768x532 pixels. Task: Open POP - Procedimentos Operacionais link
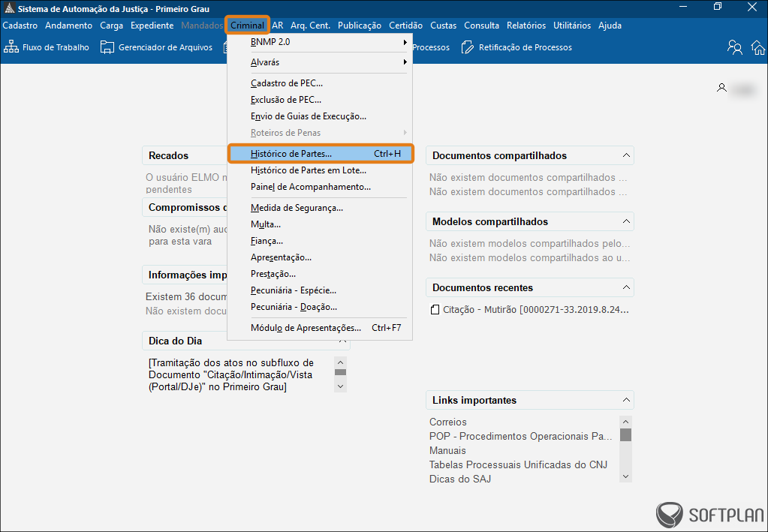click(x=521, y=436)
